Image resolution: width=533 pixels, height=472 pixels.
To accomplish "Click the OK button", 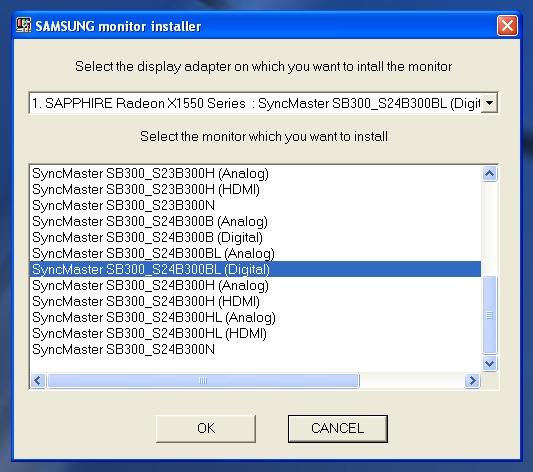I will pos(206,429).
